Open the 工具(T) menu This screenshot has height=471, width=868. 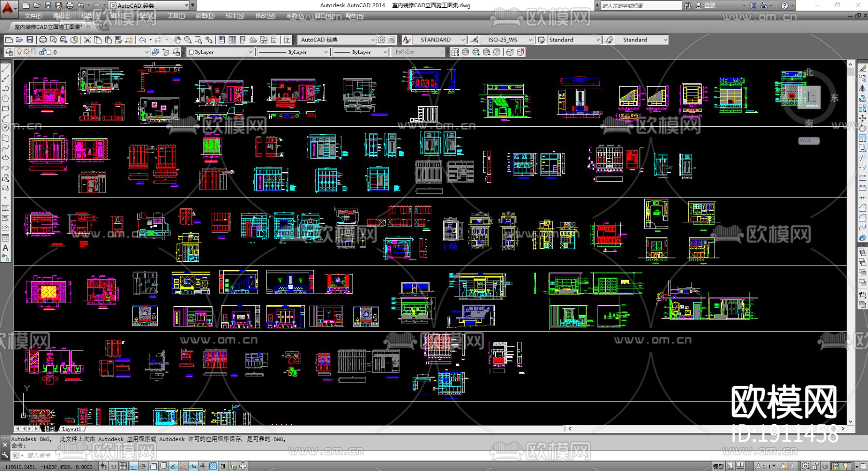click(x=176, y=16)
